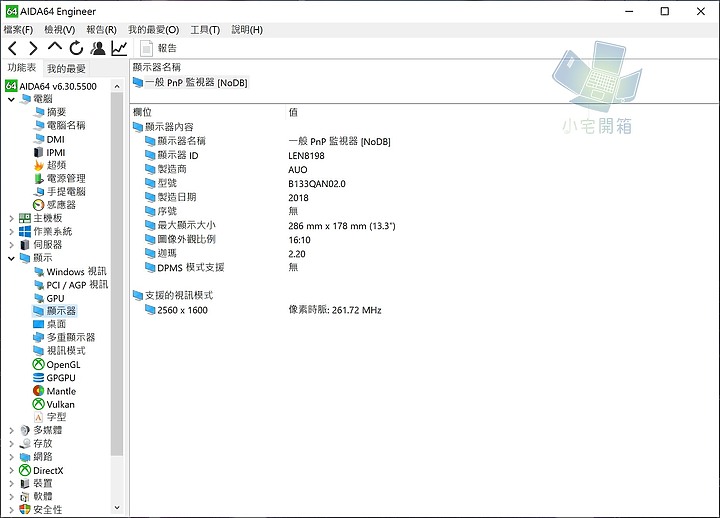
Task: Collapse the 顯示 tree node
Action: pos(11,259)
